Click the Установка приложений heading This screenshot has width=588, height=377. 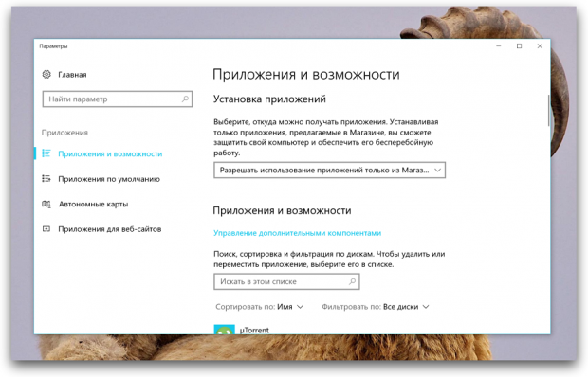269,99
